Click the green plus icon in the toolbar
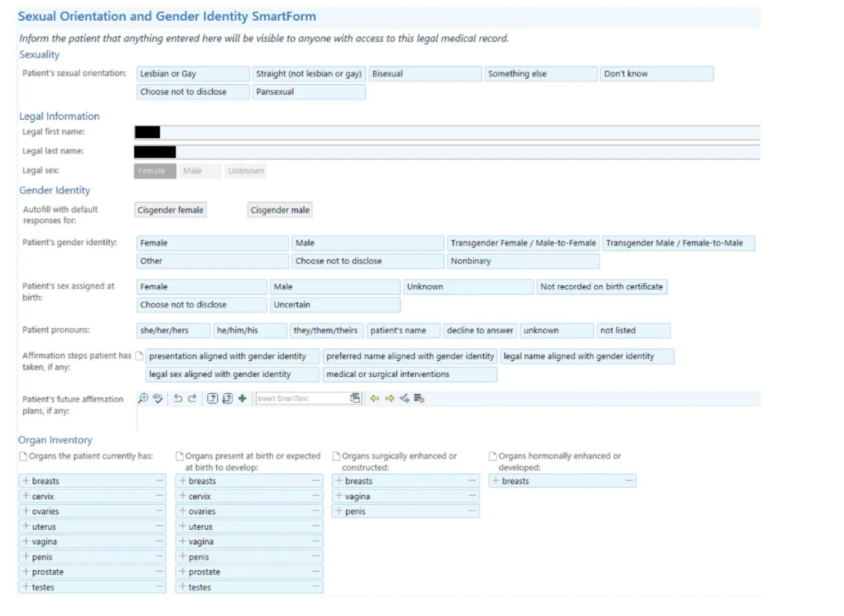The width and height of the screenshot is (844, 616). click(242, 398)
